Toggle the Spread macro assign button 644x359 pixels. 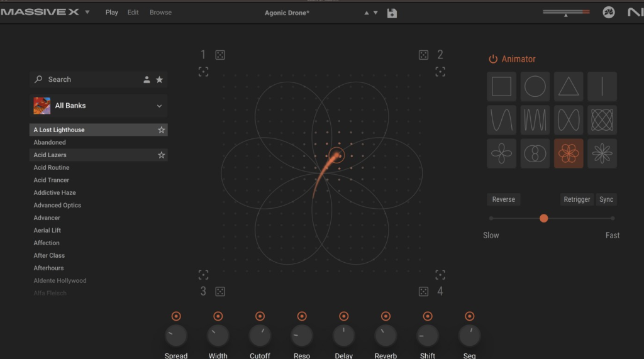click(176, 316)
